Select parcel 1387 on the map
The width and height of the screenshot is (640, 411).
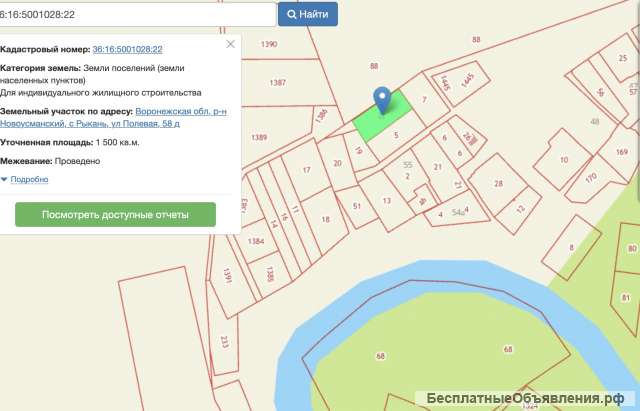(x=277, y=82)
